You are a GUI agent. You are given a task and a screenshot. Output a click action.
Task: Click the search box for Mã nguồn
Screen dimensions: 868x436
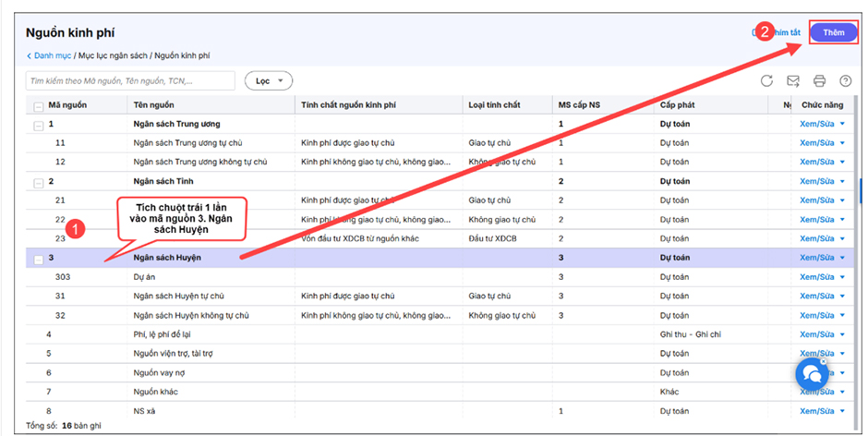click(129, 81)
